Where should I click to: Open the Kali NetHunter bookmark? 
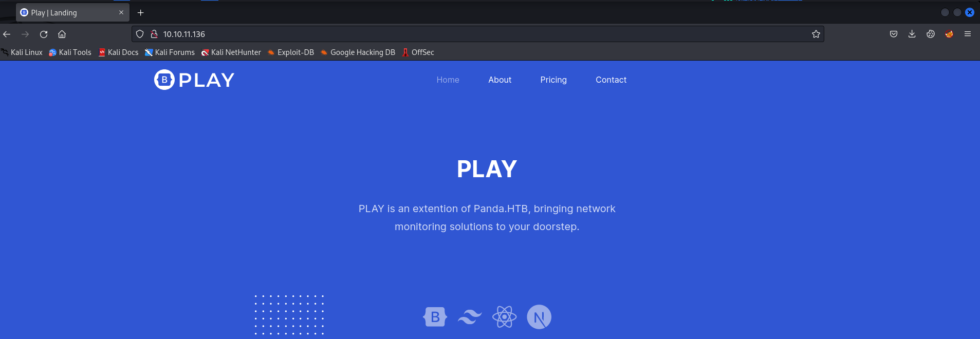(231, 52)
